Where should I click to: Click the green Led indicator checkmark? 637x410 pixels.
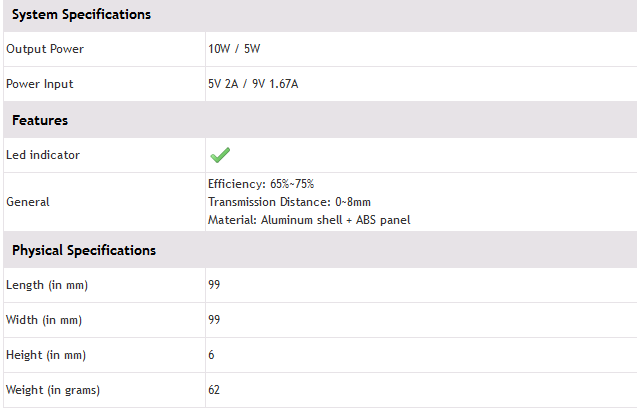click(220, 155)
